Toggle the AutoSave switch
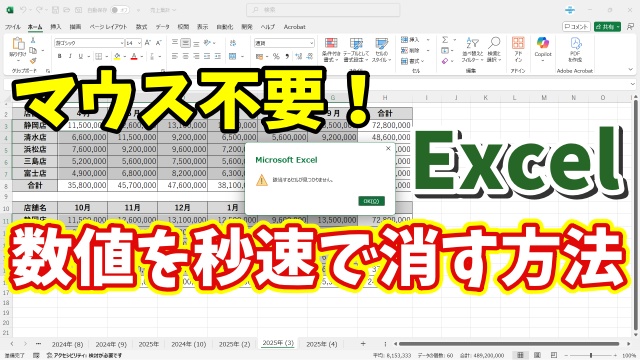 coord(119,10)
